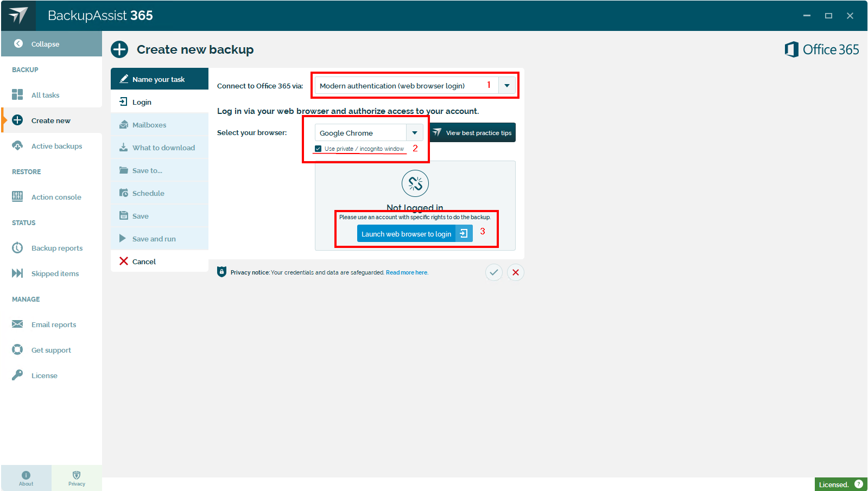
Task: Click the red X discard icon
Action: [x=516, y=272]
